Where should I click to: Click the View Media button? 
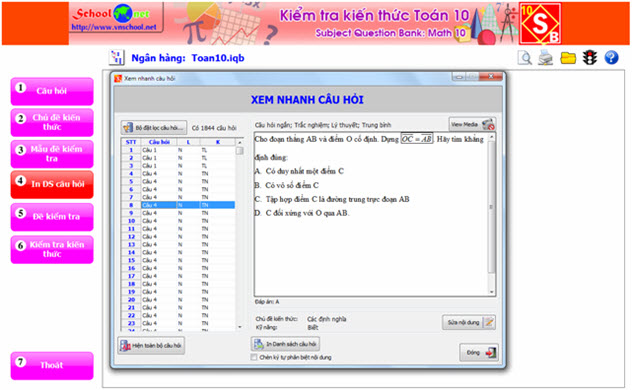(472, 124)
